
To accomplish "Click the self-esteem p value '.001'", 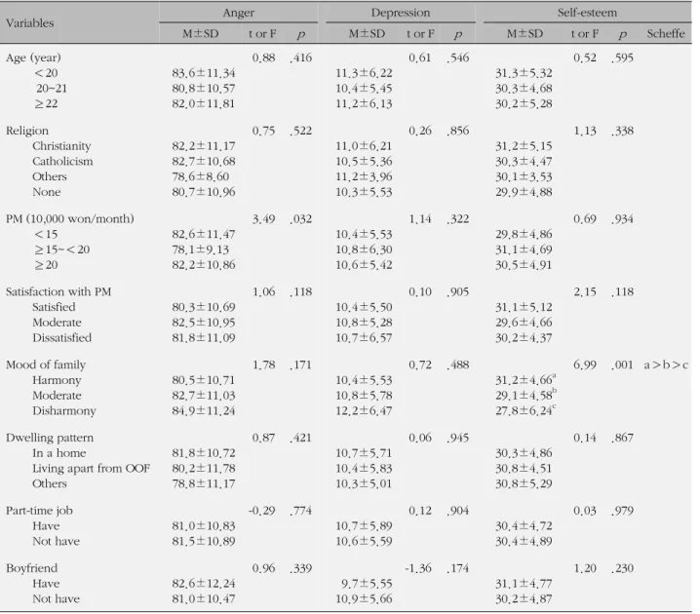I will 622,365.
